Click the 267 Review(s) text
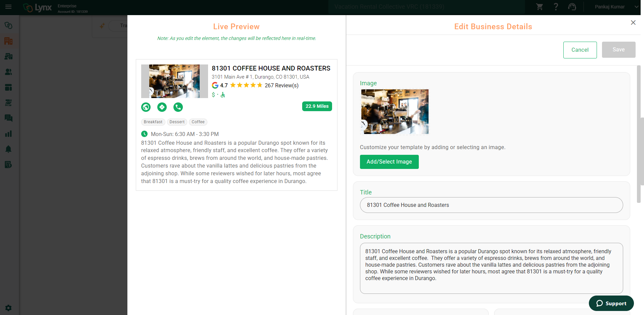644x315 pixels. click(282, 85)
